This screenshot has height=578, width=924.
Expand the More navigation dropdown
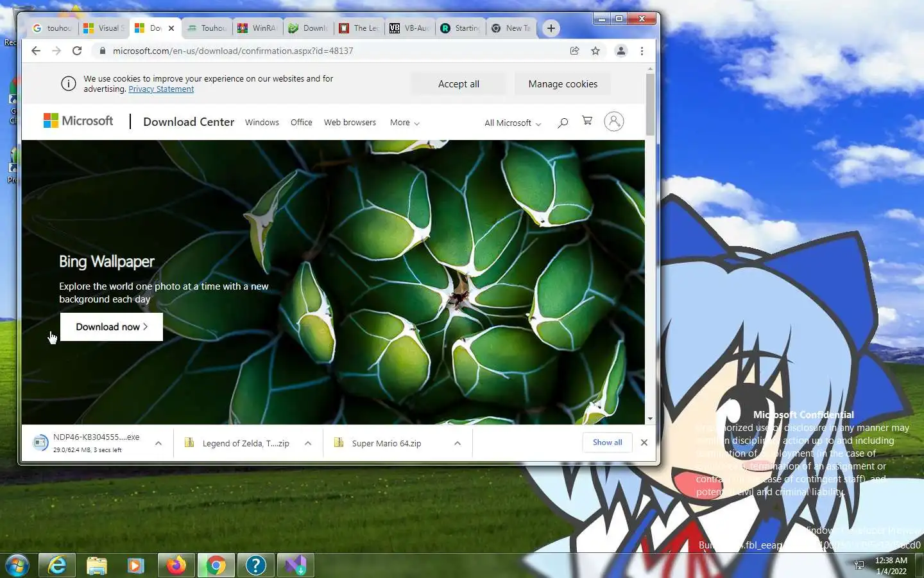(404, 123)
